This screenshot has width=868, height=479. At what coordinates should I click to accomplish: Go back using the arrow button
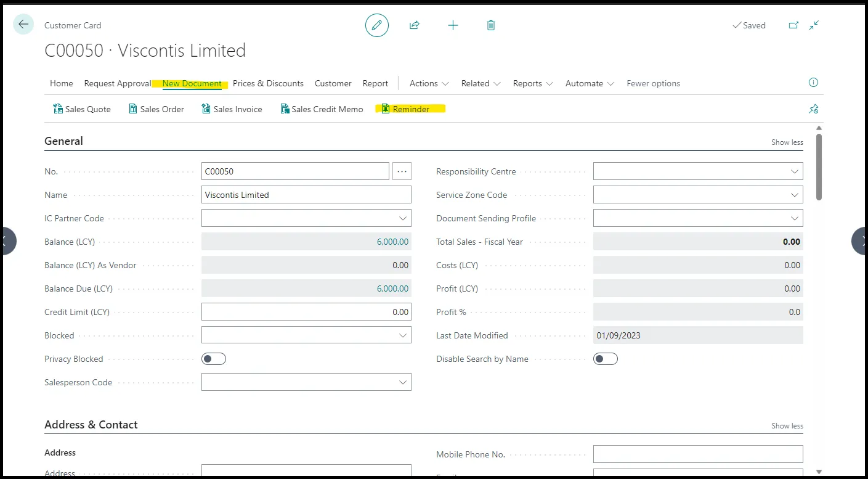[23, 25]
